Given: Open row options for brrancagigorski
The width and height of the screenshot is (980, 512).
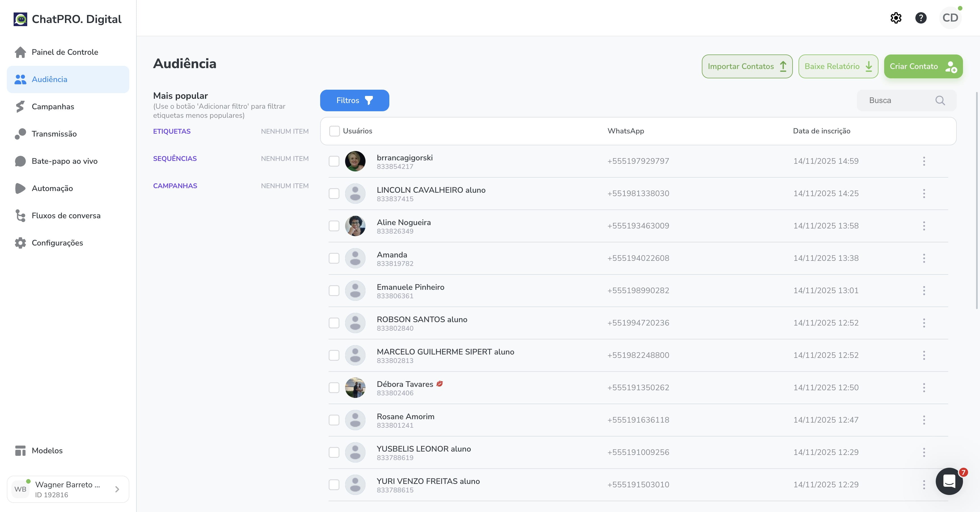Looking at the screenshot, I should pos(924,161).
